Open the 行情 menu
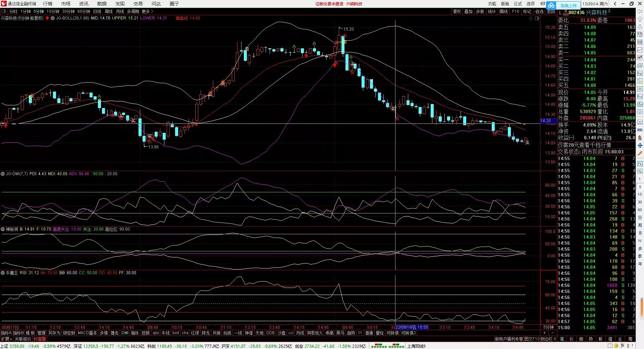The height and width of the screenshot is (349, 644). pyautogui.click(x=48, y=4)
